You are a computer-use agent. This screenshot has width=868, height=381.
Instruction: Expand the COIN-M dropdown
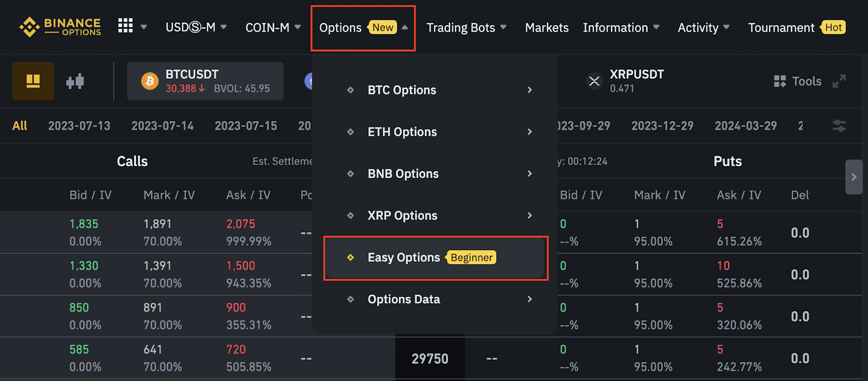click(273, 27)
